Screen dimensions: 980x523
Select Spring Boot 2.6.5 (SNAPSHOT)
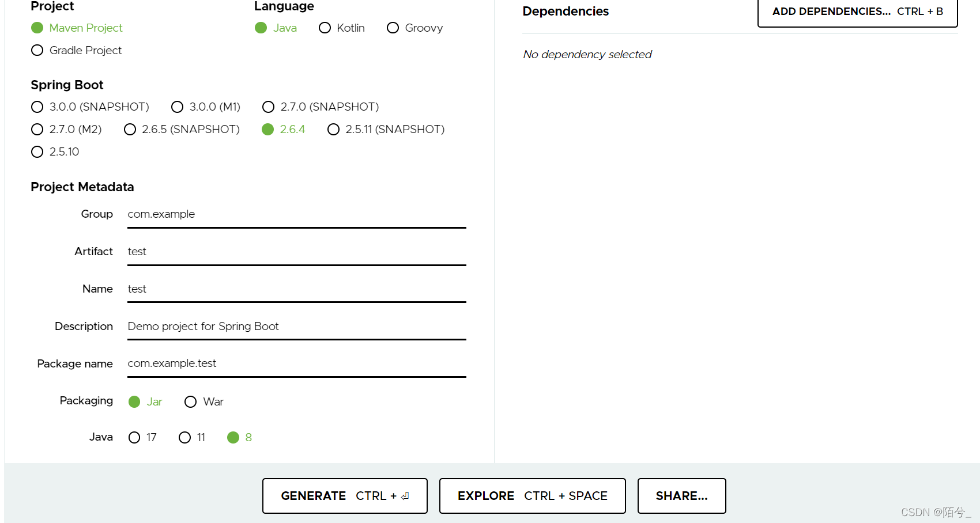coord(182,129)
